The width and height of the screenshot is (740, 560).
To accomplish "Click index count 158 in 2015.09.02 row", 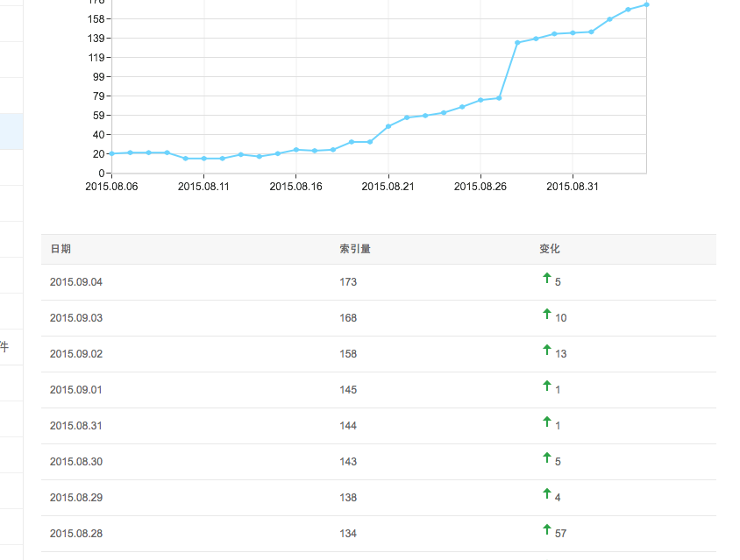I will (348, 354).
